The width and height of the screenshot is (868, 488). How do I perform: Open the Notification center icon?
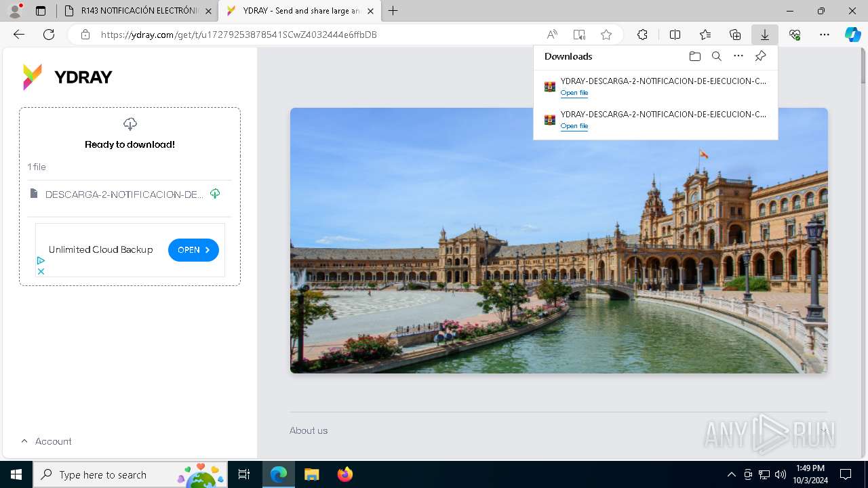(x=846, y=474)
